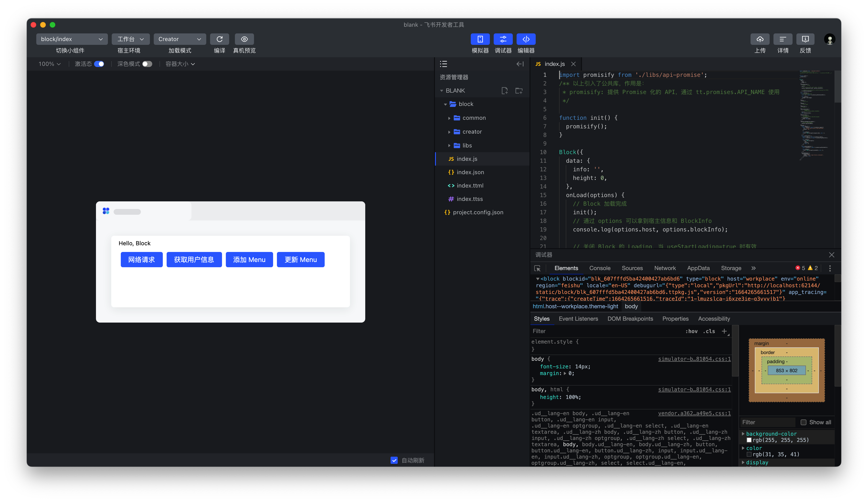This screenshot has height=502, width=868.
Task: Click the 网络请求 button
Action: [x=142, y=260]
